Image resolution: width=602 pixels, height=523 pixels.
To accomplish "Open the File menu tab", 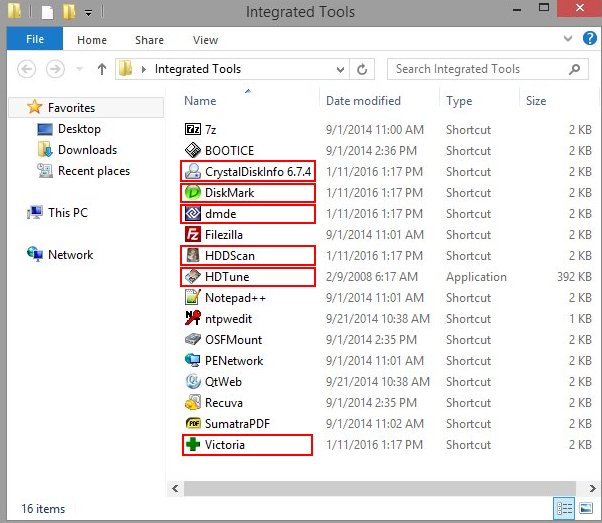I will (x=35, y=39).
